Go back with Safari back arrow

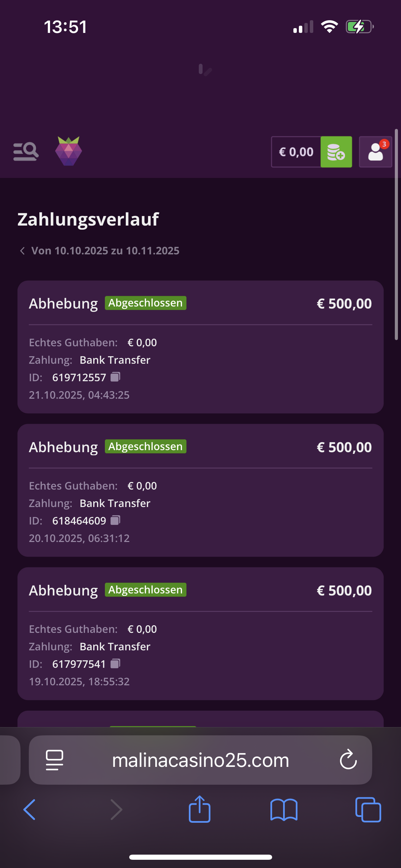click(x=29, y=810)
